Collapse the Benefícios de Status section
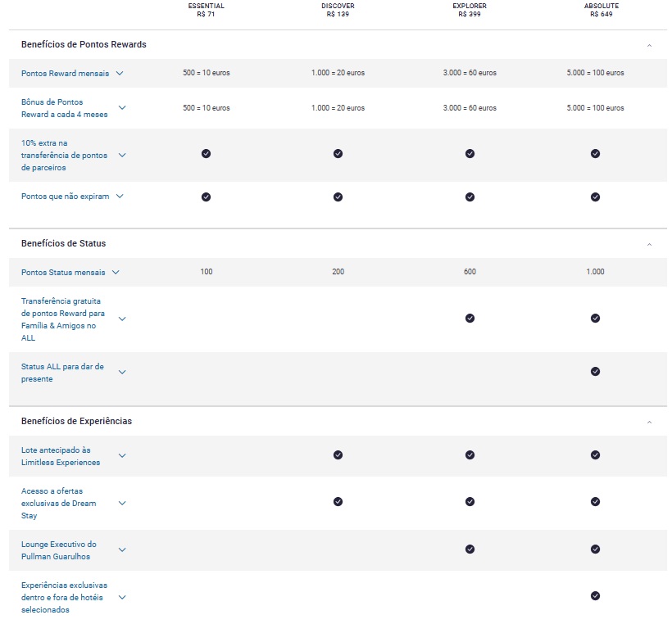Screen dimensions: 672x624 pos(649,244)
